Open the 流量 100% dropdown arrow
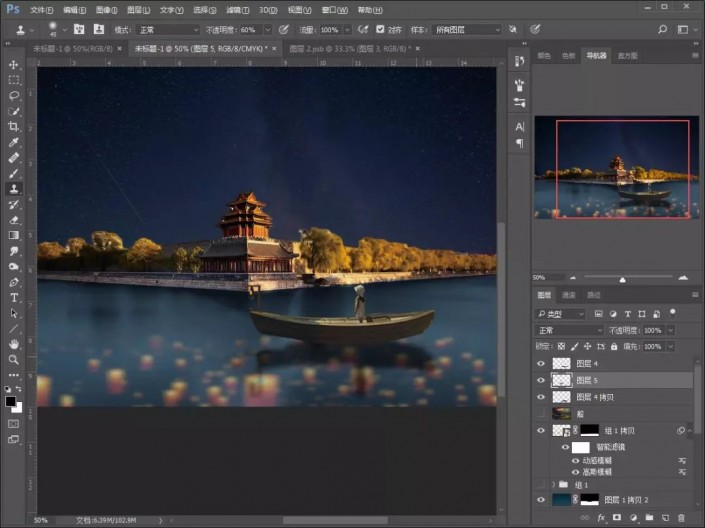705x528 pixels. point(347,30)
